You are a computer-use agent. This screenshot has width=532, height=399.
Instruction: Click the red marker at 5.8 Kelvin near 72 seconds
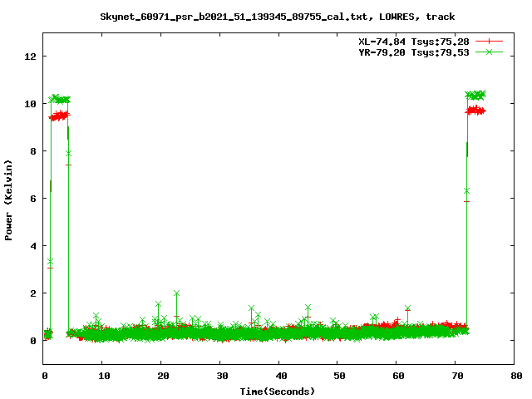click(x=466, y=202)
